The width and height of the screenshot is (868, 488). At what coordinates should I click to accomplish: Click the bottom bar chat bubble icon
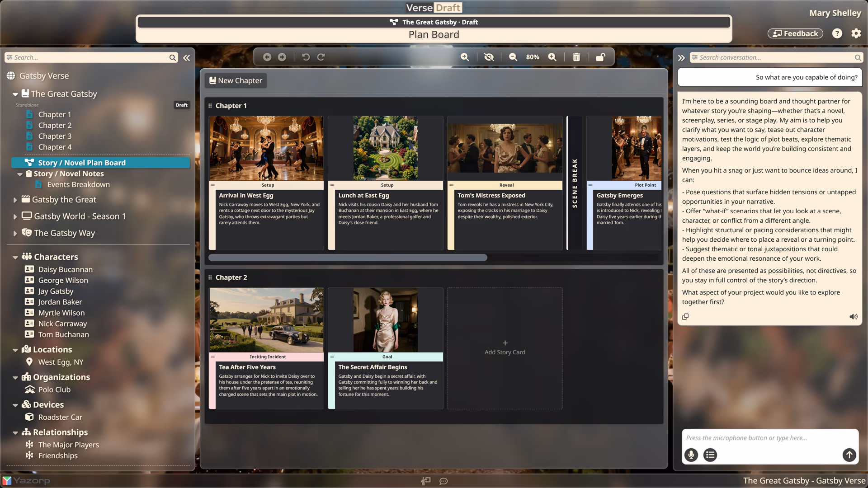(443, 481)
